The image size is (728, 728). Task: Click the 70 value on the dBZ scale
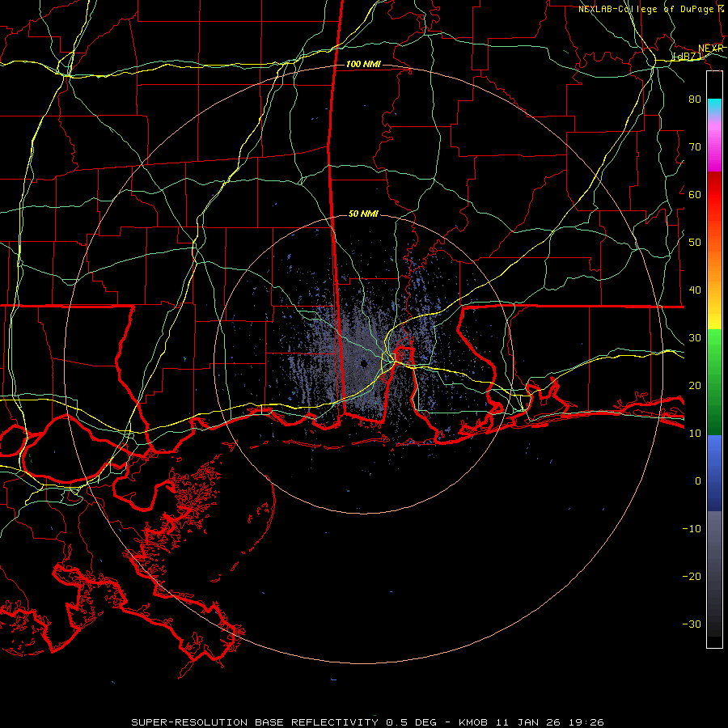[695, 146]
